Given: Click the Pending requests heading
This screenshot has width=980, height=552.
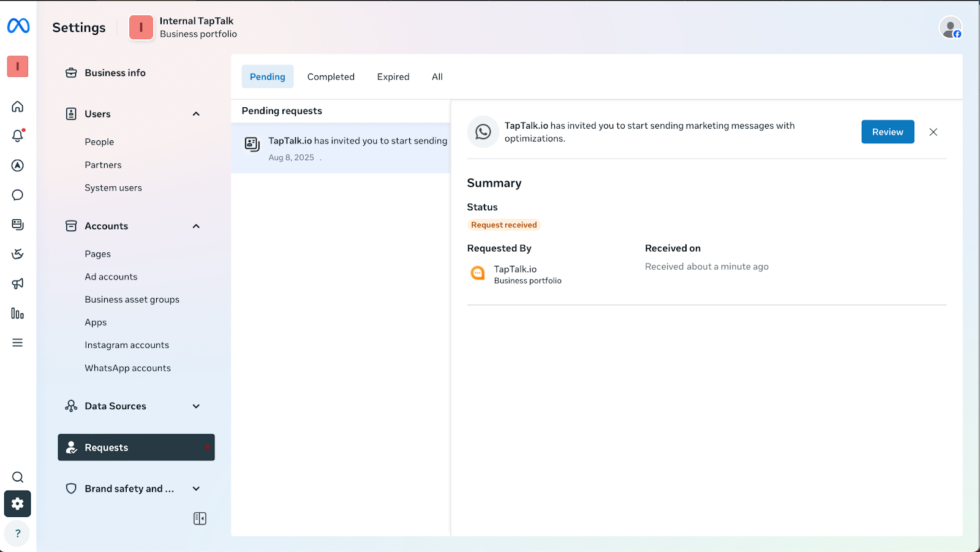Looking at the screenshot, I should (282, 111).
